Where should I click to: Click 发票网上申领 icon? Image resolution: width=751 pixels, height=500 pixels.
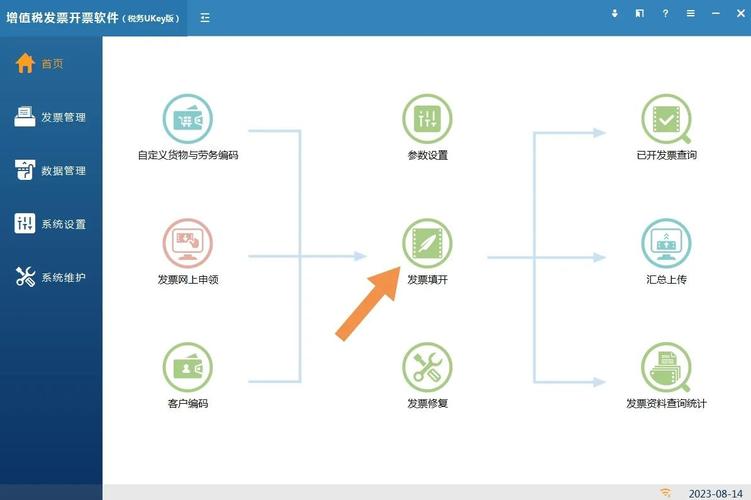(188, 243)
